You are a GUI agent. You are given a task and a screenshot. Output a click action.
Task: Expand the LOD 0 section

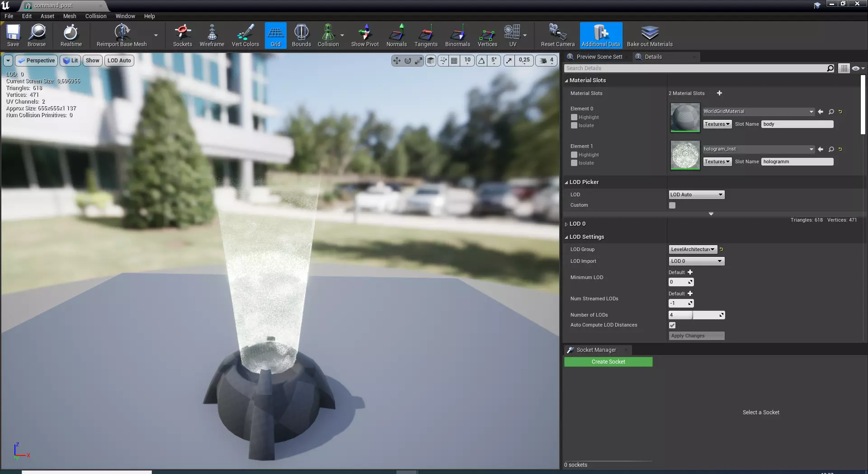566,224
